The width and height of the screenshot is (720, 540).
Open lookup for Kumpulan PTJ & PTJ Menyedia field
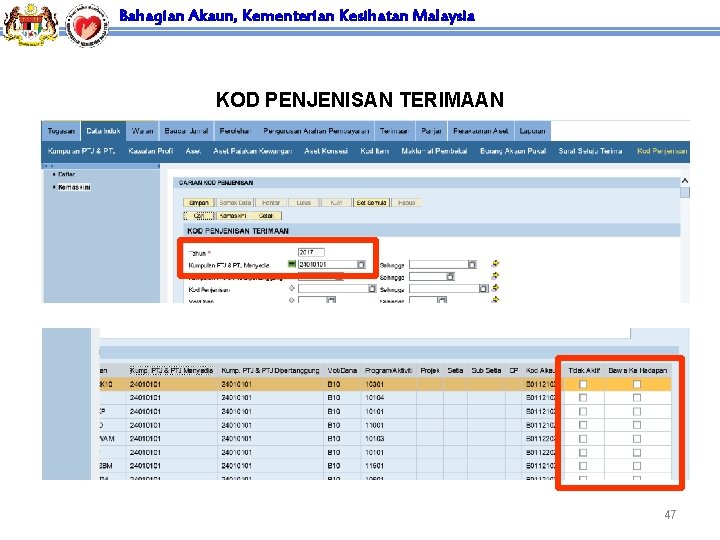click(361, 264)
